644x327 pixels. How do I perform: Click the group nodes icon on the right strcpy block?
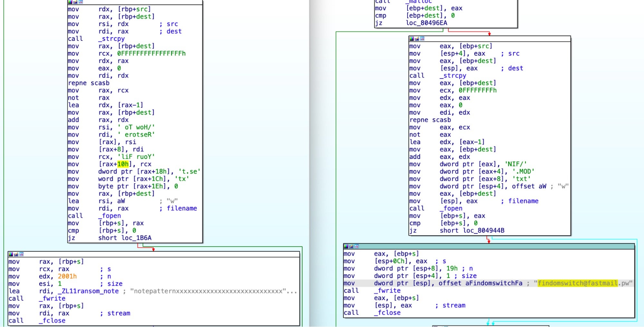[x=422, y=39]
